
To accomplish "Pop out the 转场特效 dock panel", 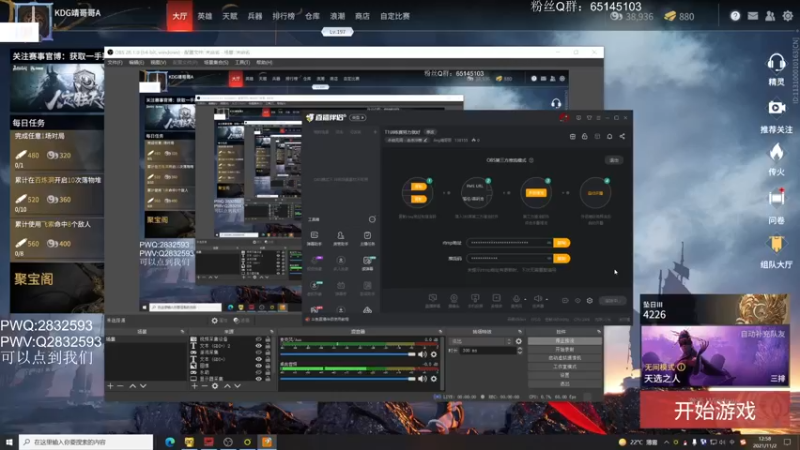I will (x=520, y=332).
